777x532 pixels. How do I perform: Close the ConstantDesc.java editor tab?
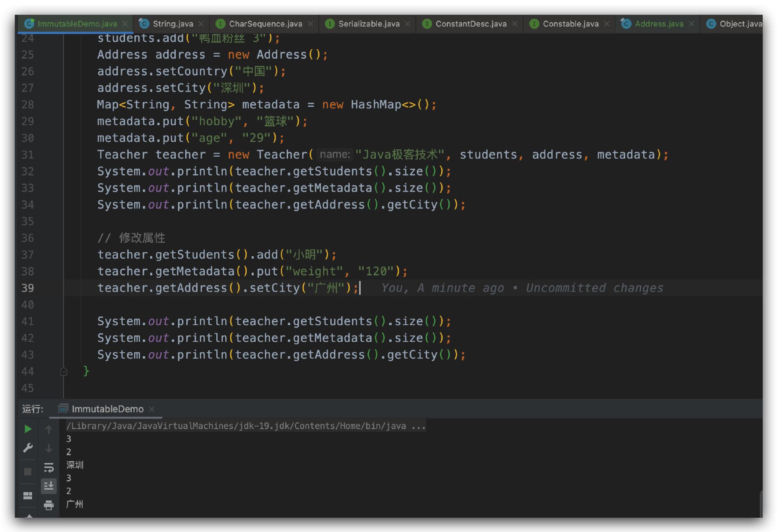pyautogui.click(x=514, y=24)
